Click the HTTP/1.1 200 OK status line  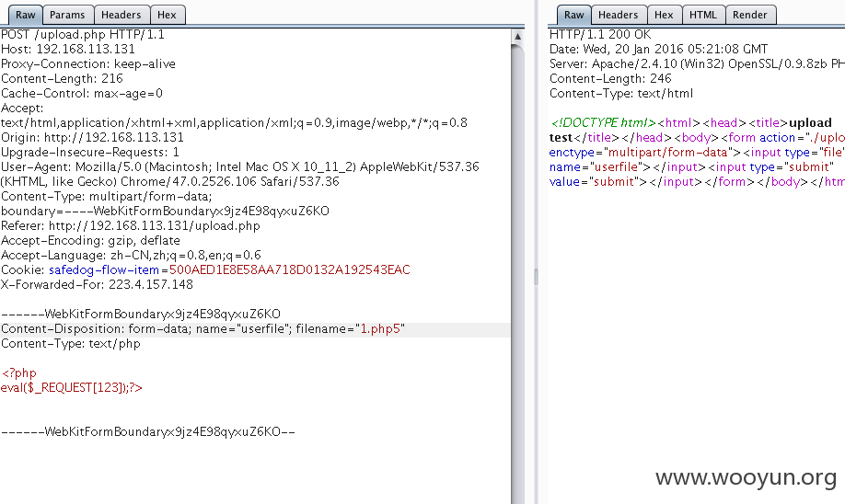tap(600, 34)
